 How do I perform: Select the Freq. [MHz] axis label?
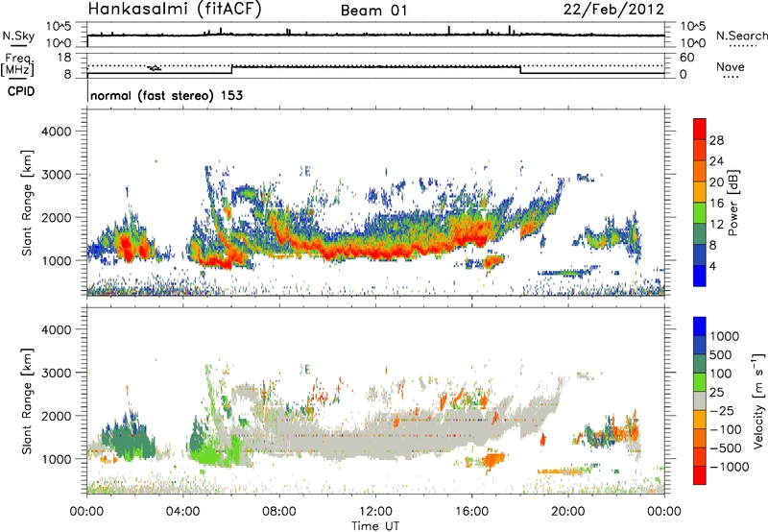point(18,64)
